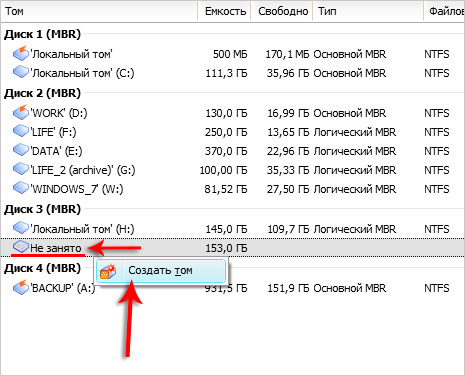This screenshot has width=465, height=376.
Task: Select the Диск 4 (MBR) group header
Action: pos(42,268)
